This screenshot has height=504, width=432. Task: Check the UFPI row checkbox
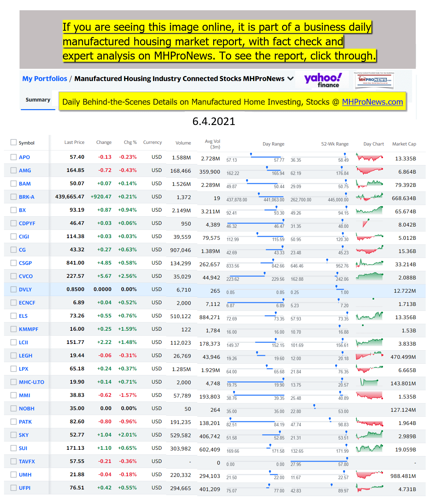pos(14,488)
